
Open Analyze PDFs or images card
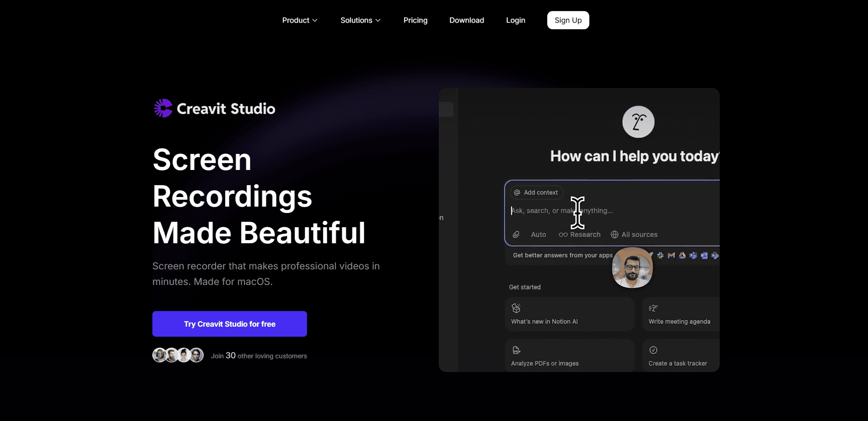pyautogui.click(x=570, y=355)
